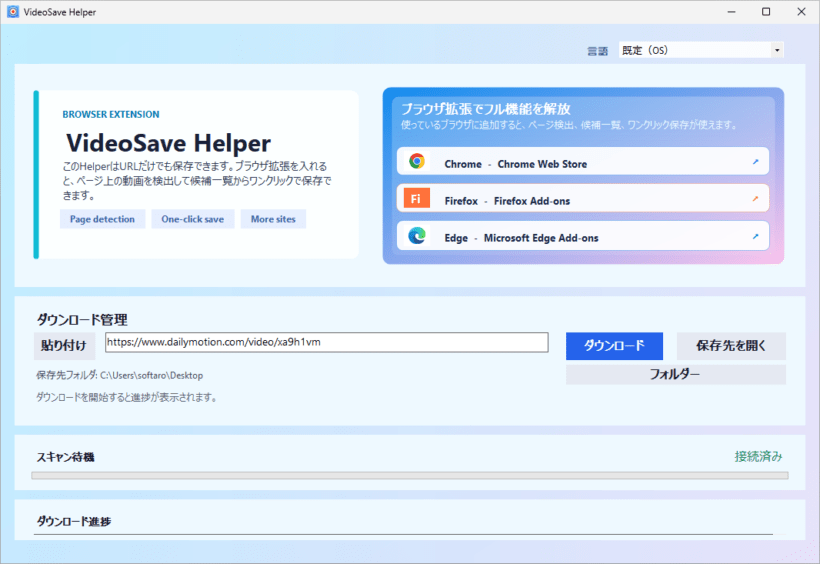Open the external-link arrow on Edge row

point(755,236)
